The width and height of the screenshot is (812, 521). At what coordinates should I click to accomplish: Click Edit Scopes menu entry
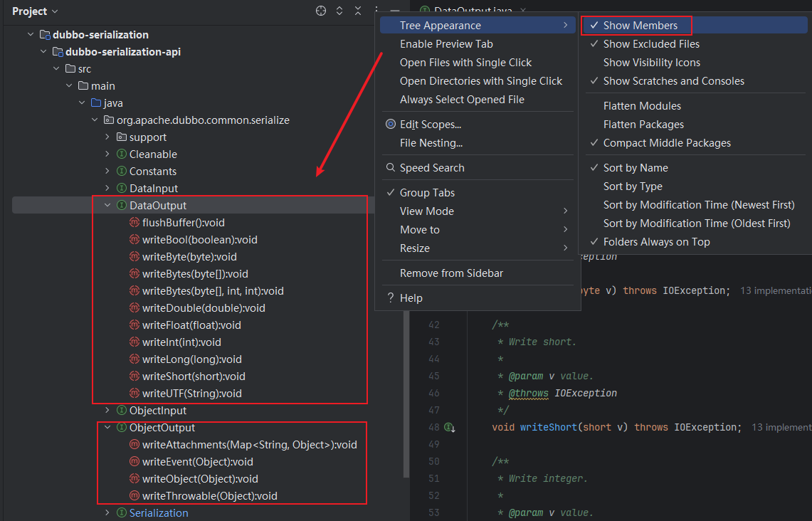click(430, 125)
